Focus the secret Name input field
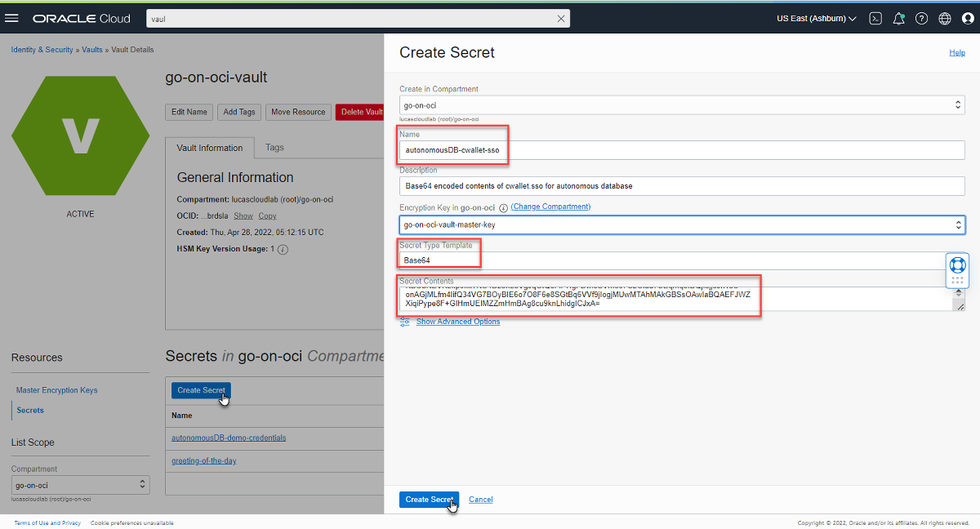This screenshot has height=529, width=980. pyautogui.click(x=682, y=150)
